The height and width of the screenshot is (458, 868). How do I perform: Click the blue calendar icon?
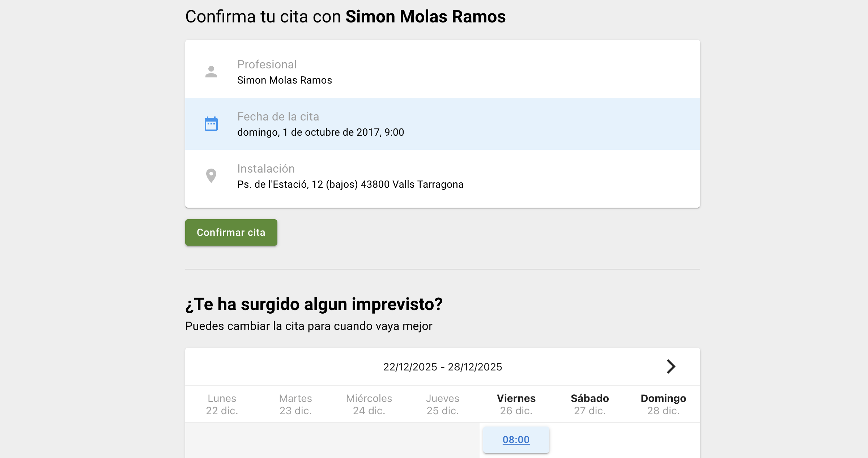(211, 124)
